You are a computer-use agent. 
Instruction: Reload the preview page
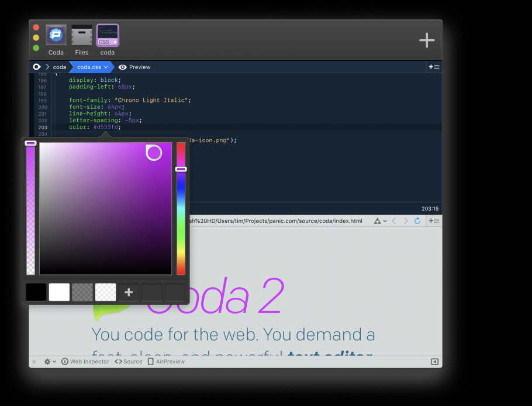click(417, 221)
